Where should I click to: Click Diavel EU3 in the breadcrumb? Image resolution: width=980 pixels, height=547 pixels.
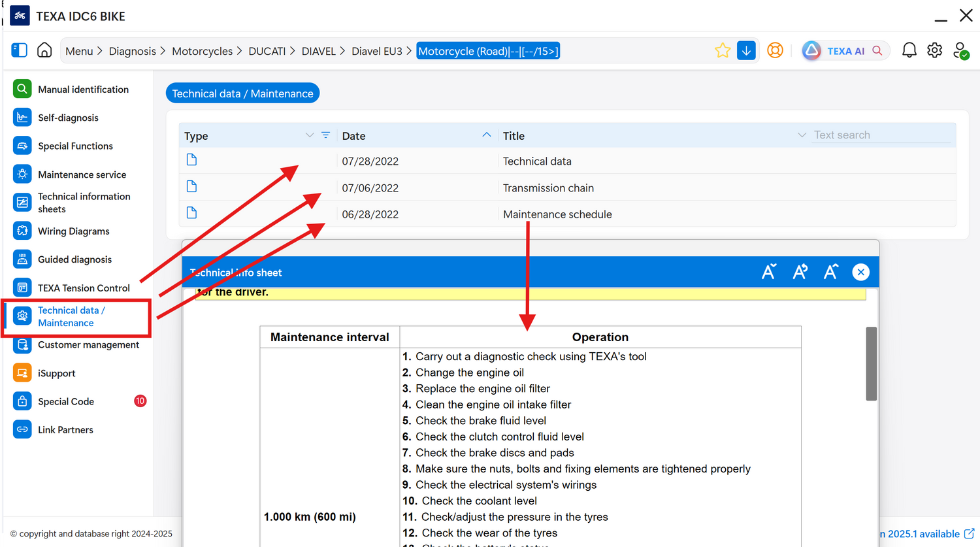(x=376, y=51)
